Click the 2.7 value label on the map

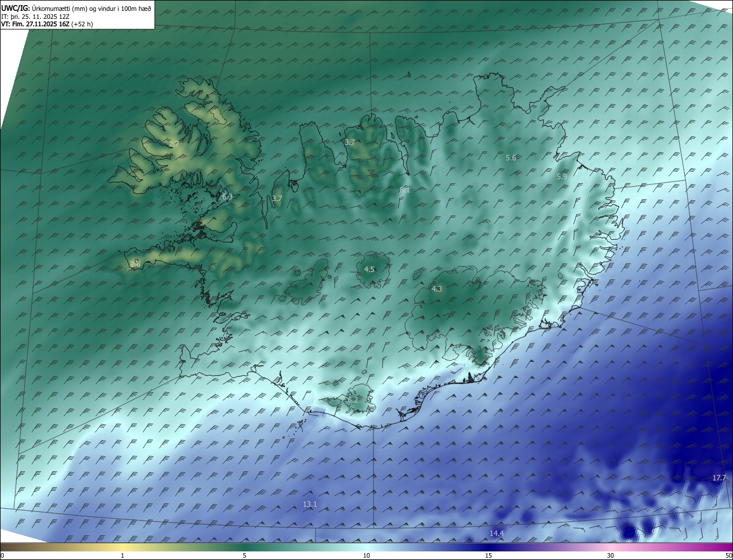coord(174,144)
